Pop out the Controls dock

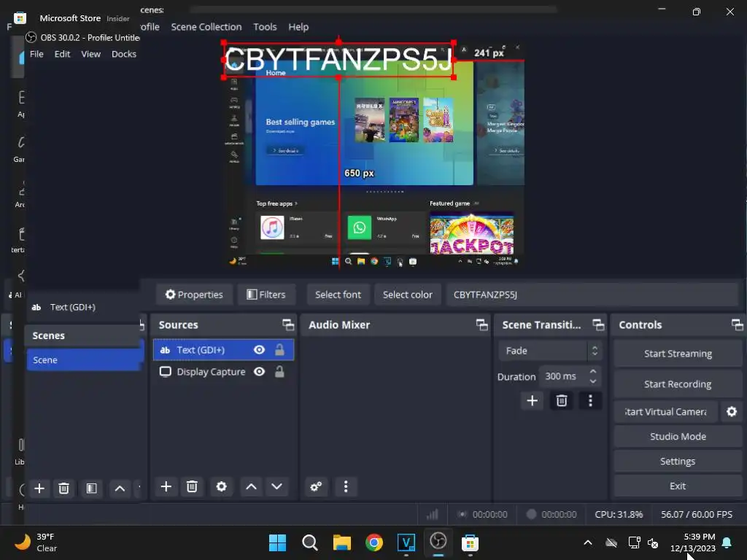point(737,324)
